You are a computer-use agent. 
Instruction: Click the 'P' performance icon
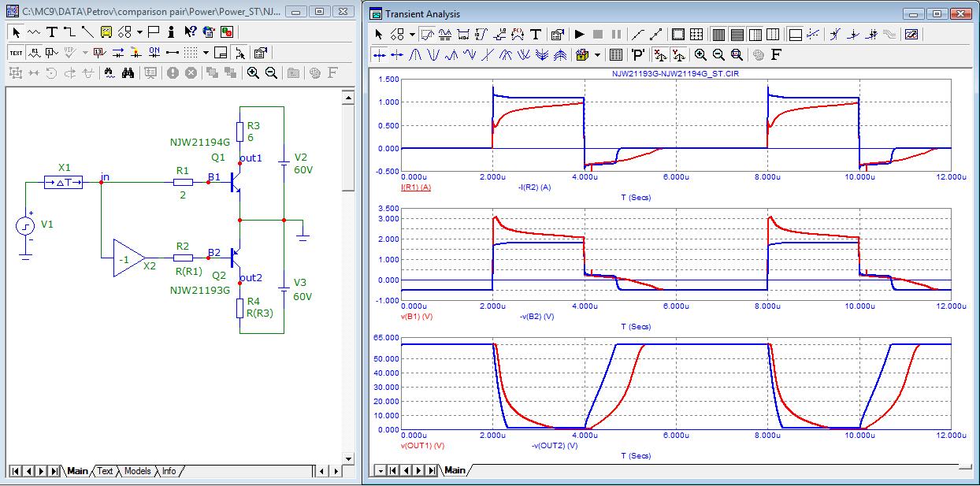tap(638, 55)
